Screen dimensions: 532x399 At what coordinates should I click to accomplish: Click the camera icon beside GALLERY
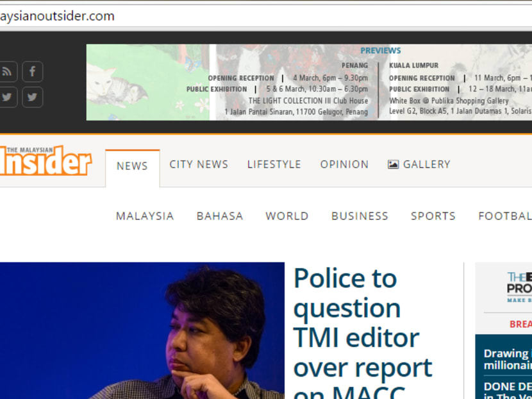[x=393, y=164]
